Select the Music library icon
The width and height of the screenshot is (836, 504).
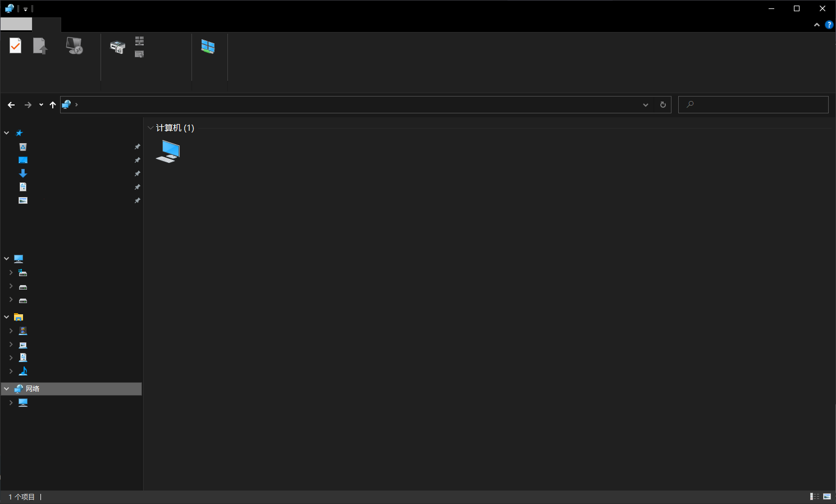coord(23,372)
